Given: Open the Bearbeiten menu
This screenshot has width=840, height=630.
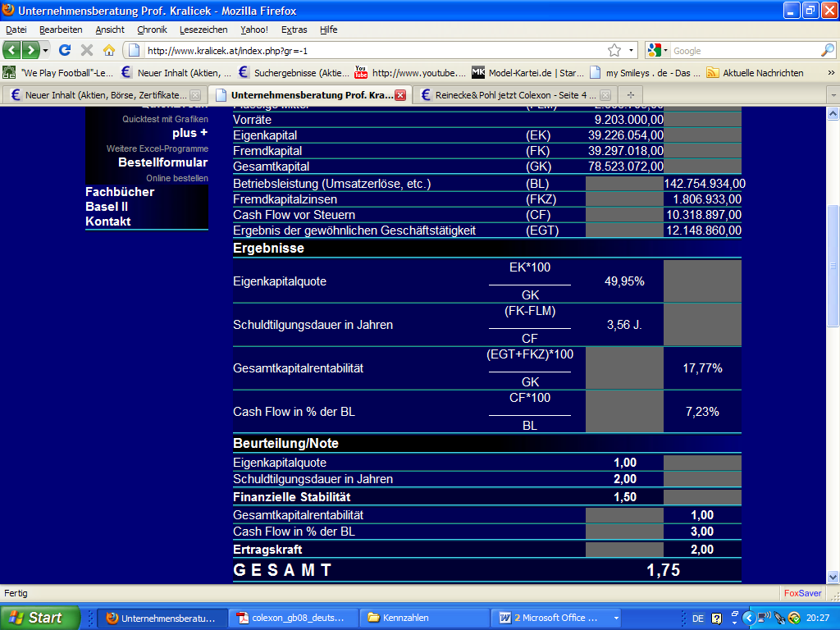Looking at the screenshot, I should 61,30.
